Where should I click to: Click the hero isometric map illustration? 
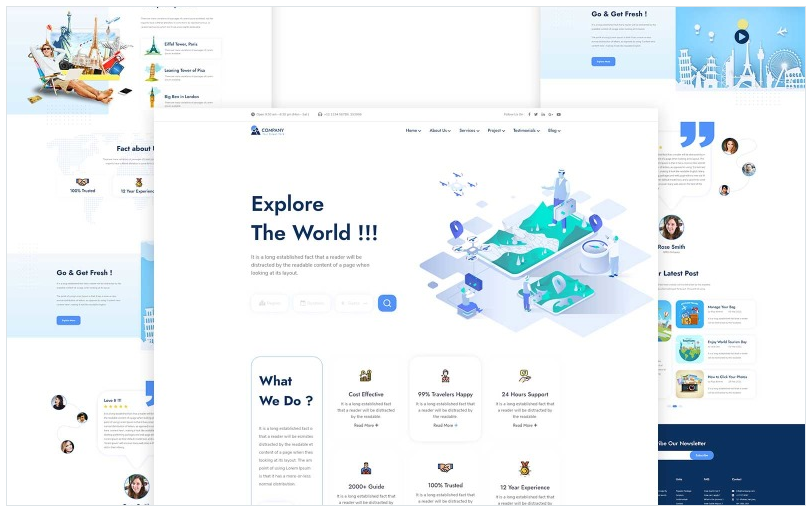coord(535,251)
